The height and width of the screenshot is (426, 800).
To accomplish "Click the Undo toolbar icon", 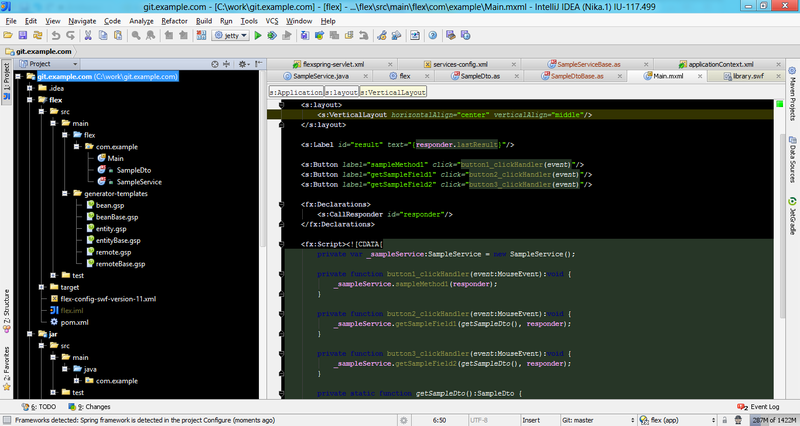I will pos(56,35).
